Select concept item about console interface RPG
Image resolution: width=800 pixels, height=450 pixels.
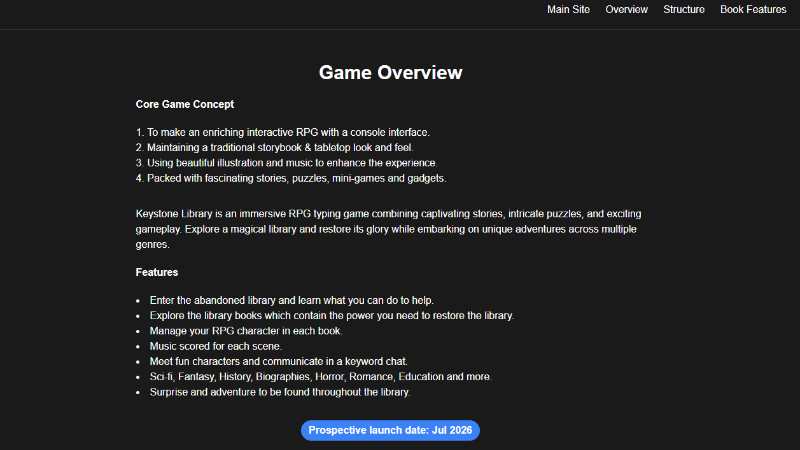(x=283, y=132)
